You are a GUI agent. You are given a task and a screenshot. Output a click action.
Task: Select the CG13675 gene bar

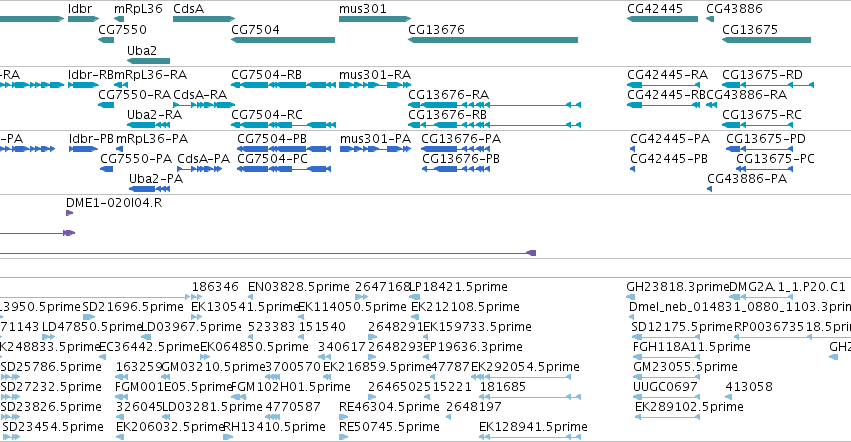(x=766, y=40)
